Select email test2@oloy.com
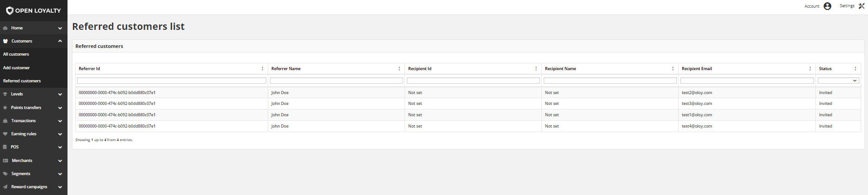The width and height of the screenshot is (868, 195). coord(697,93)
